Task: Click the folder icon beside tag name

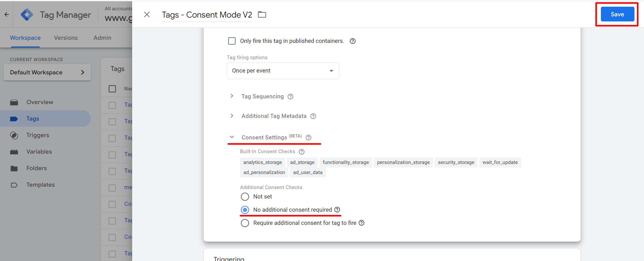Action: (x=262, y=15)
